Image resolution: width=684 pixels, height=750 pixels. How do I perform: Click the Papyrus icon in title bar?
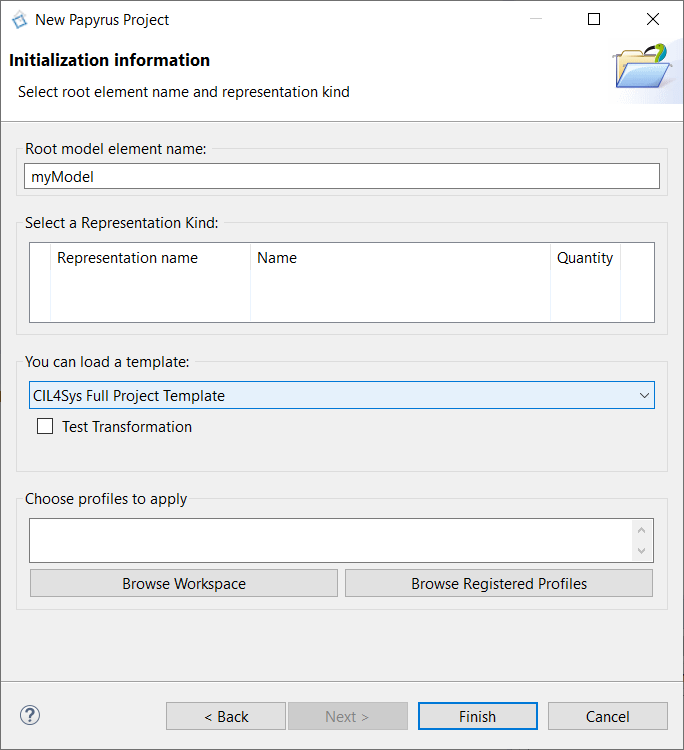tap(20, 20)
